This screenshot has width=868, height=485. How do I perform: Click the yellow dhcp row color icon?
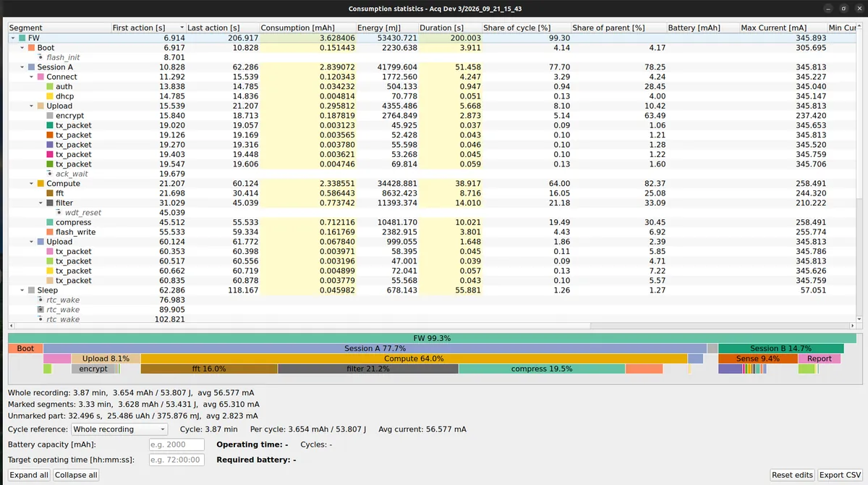click(50, 96)
